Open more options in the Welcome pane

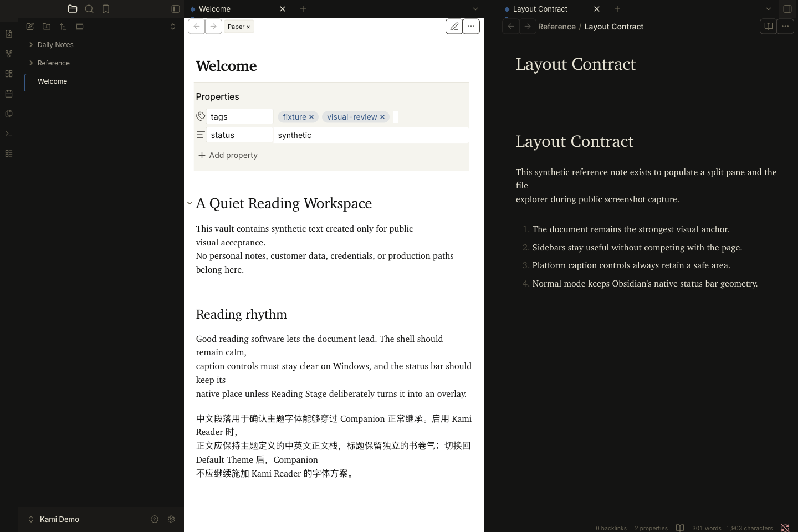point(471,27)
